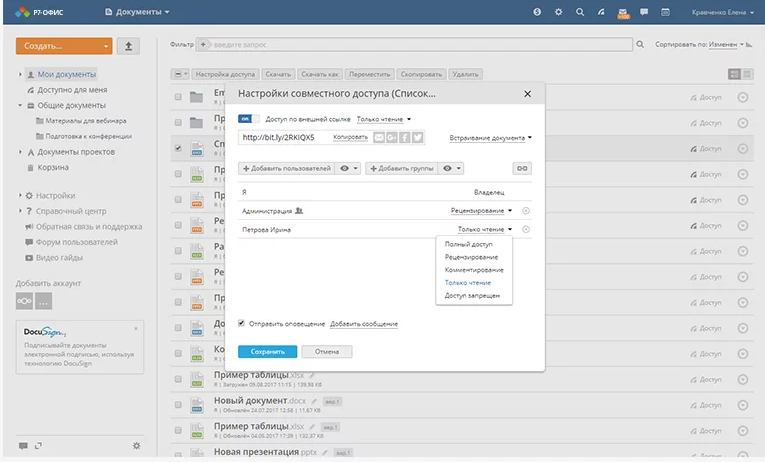The image size is (765, 462).
Task: Click the Копировать link next to URL
Action: tap(351, 137)
